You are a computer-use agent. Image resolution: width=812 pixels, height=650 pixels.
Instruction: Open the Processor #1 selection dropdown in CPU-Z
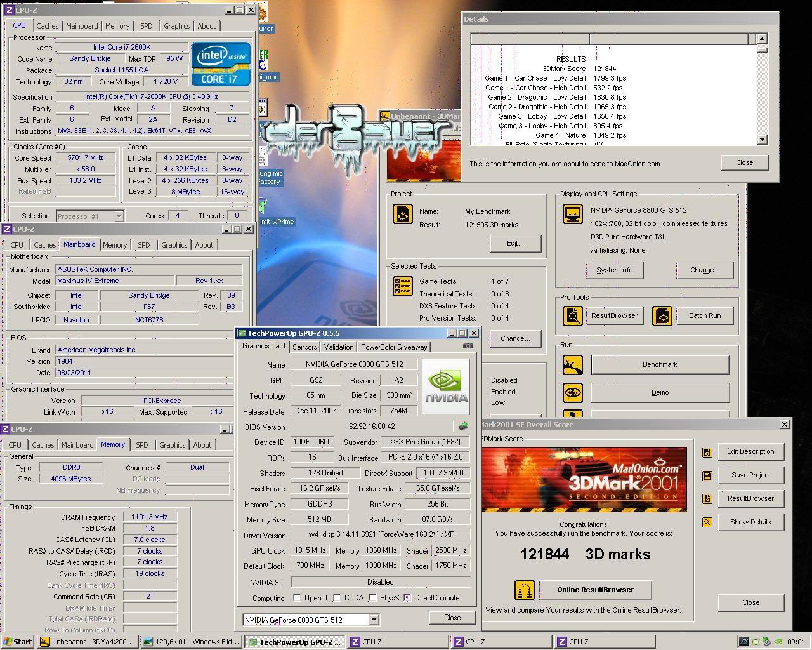pos(118,216)
